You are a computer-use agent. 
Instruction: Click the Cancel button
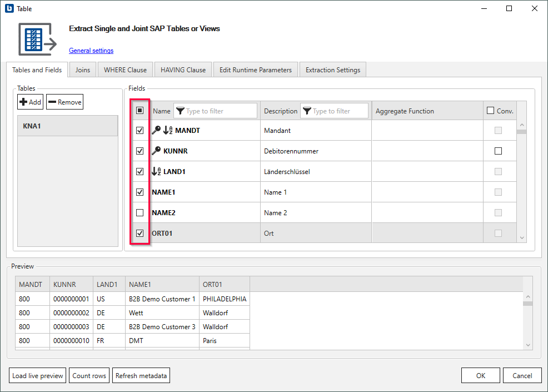(x=522, y=375)
